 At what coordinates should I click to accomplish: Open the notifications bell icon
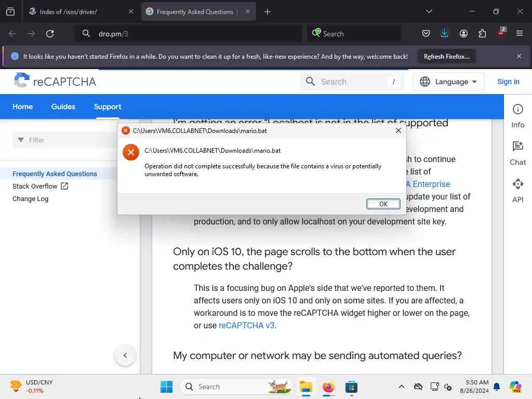coord(497,387)
